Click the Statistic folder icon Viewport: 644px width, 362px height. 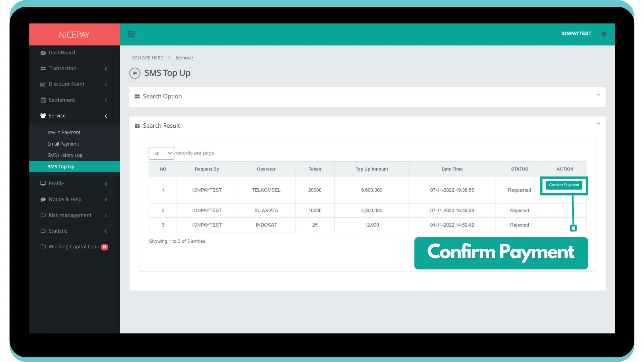tap(43, 231)
